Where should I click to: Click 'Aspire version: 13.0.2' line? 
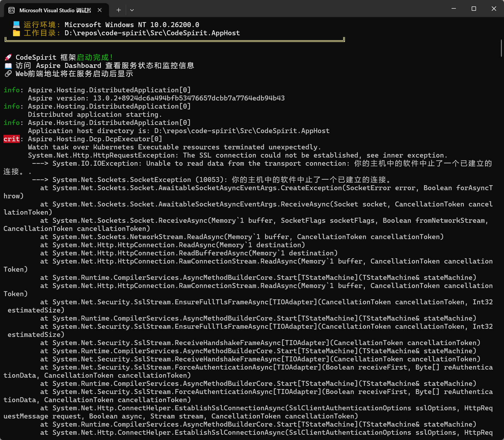[x=156, y=98]
